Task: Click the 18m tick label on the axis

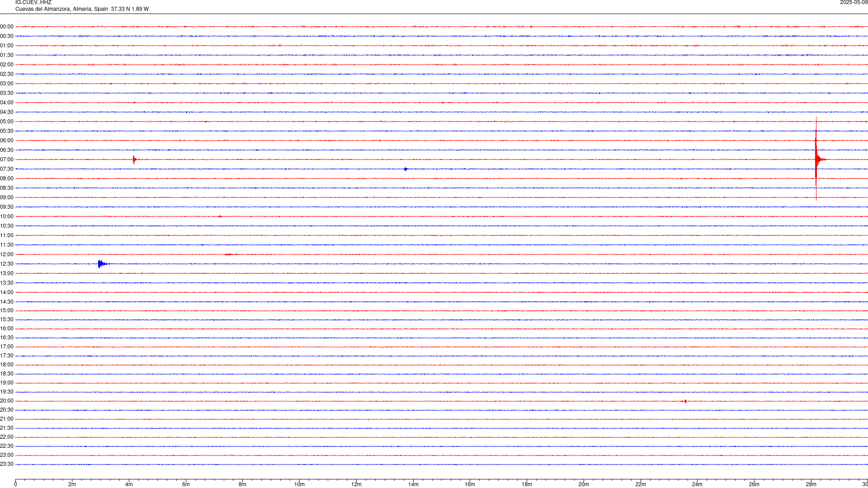Action: [x=527, y=484]
